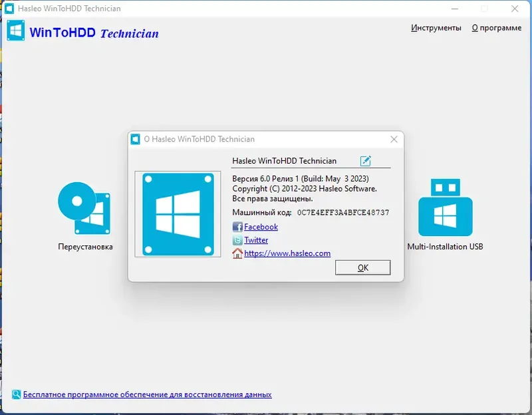Click the magnifier icon near the bottom recovery link
532x415 pixels.
click(x=17, y=394)
